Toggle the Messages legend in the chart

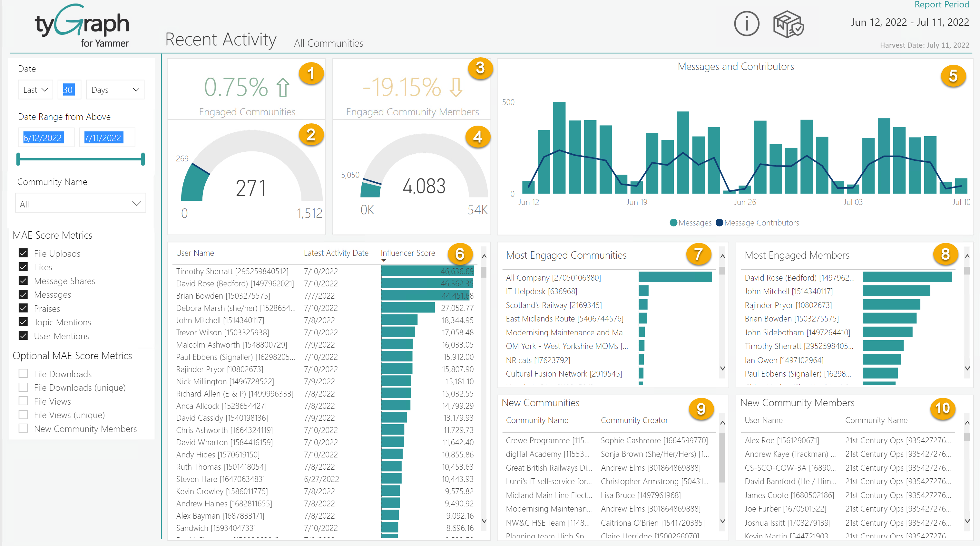[x=691, y=223]
